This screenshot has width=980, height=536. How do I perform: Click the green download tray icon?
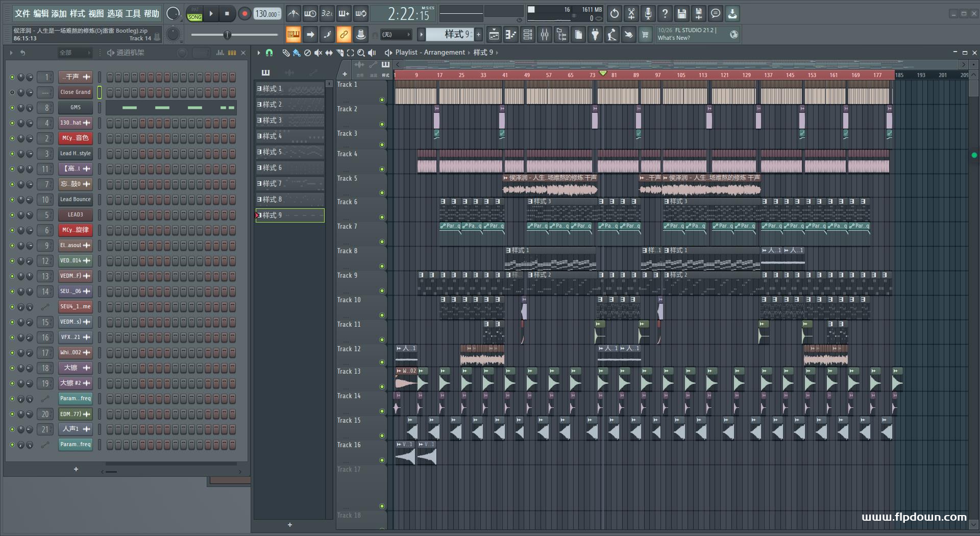[732, 14]
